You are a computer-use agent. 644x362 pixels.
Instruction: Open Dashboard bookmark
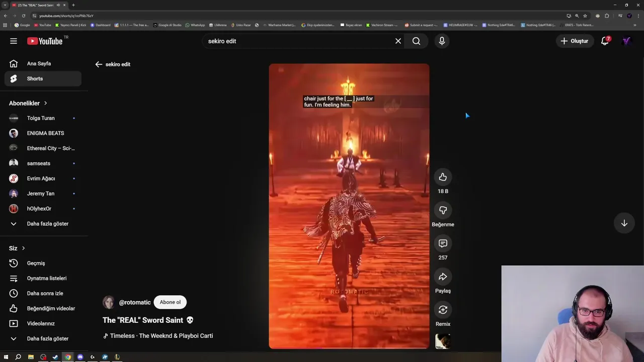click(x=100, y=25)
